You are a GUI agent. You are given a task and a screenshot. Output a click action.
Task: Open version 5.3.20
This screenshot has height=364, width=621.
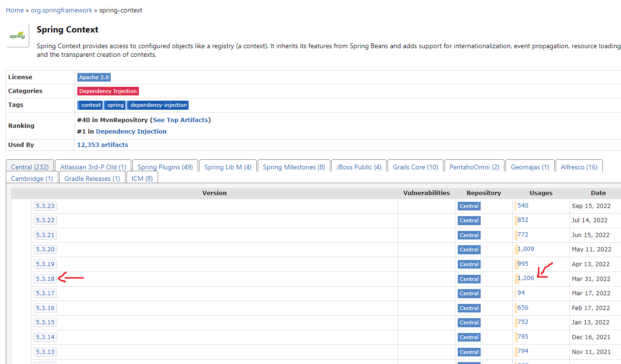(45, 250)
